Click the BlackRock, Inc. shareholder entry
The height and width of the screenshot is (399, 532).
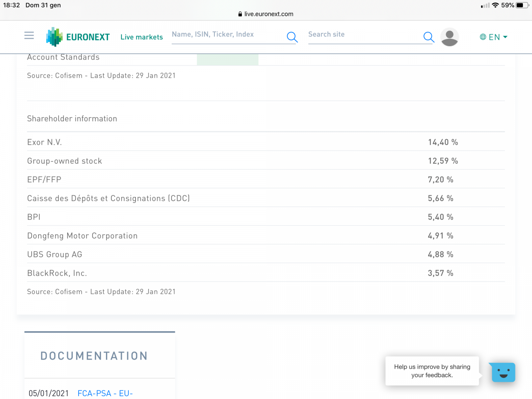[x=57, y=273]
